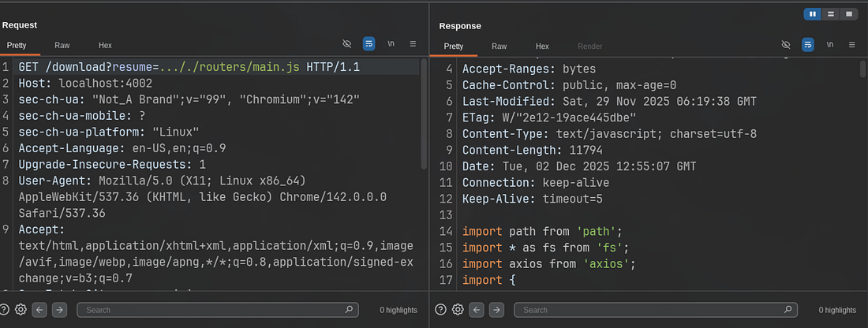
Task: Click the import axios code line
Action: pos(549,264)
